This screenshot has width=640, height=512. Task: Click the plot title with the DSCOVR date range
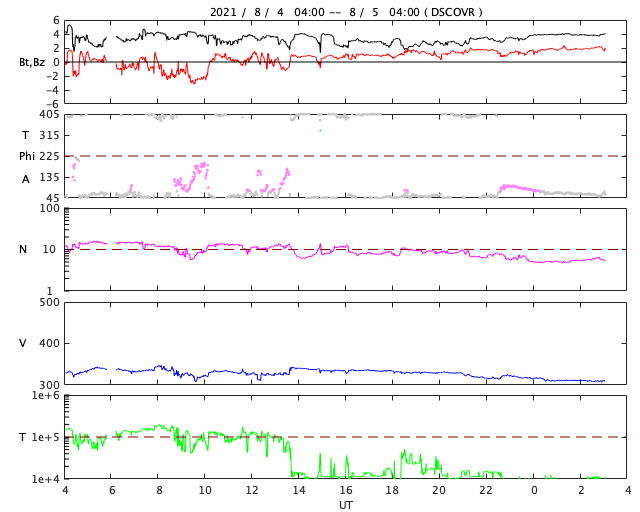pos(346,12)
